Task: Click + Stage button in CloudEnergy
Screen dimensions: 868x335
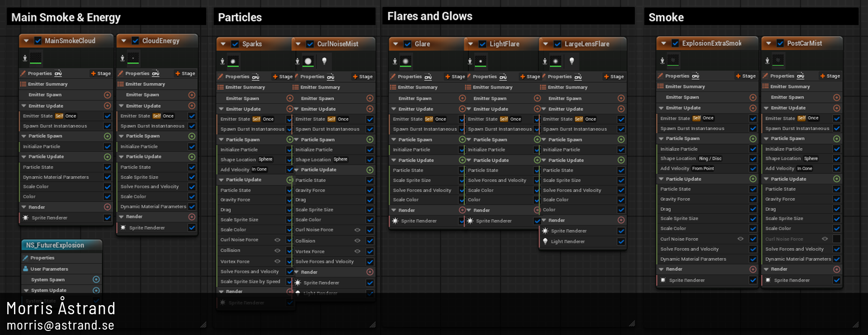Action: click(185, 73)
